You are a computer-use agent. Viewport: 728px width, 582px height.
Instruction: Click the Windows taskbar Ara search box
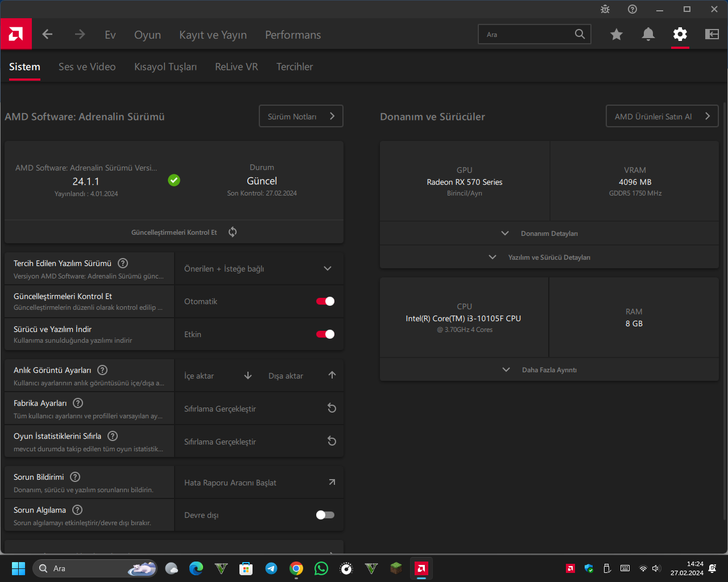95,568
